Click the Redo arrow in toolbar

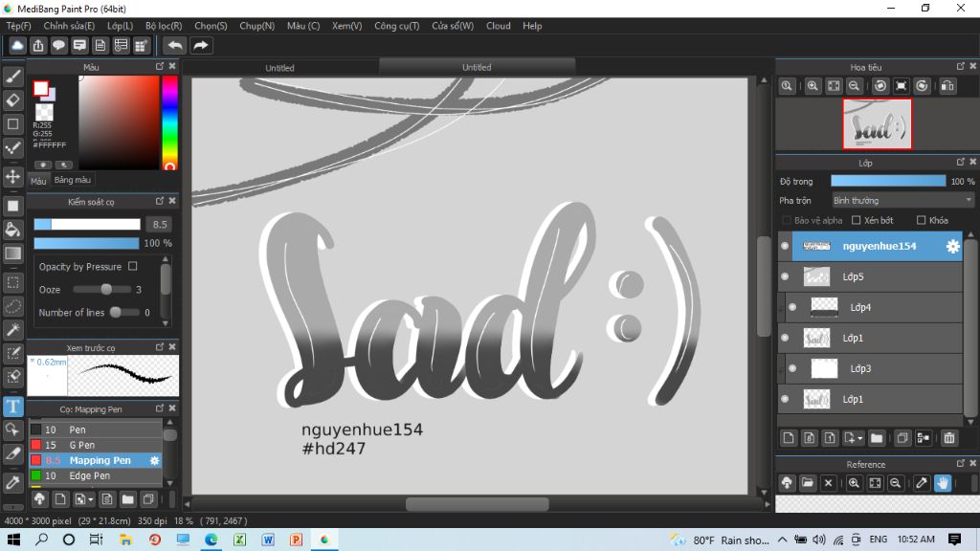[201, 45]
